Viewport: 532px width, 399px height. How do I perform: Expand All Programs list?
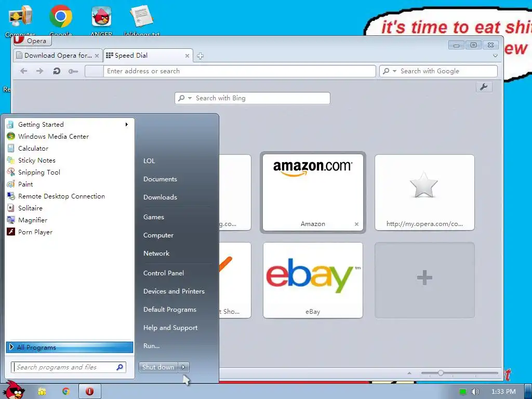pos(70,347)
